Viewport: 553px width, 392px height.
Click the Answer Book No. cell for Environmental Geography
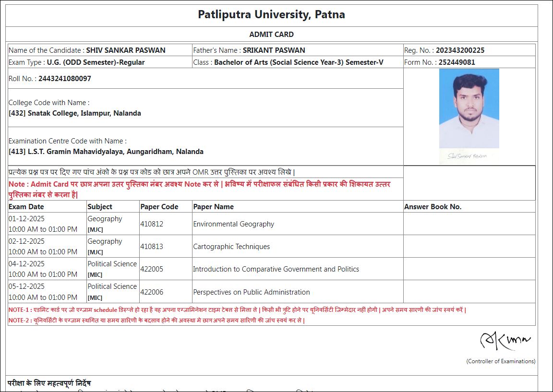pos(469,224)
